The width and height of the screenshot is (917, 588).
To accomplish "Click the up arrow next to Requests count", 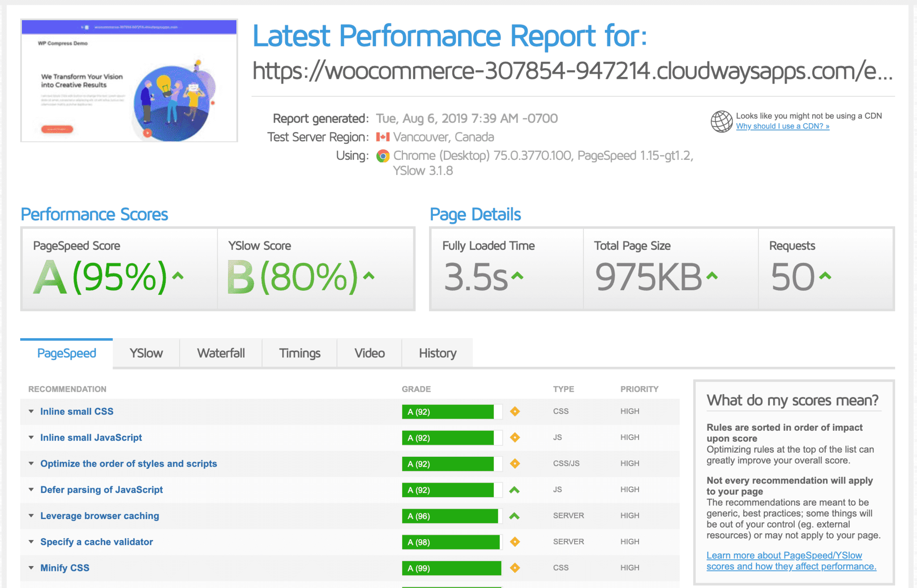I will [x=825, y=276].
